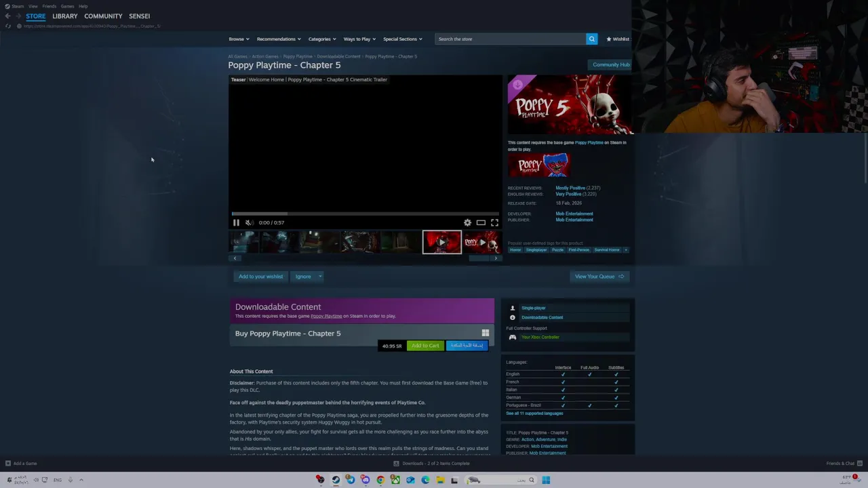Go back with the navigation arrow
This screenshot has width=868, height=488.
click(x=7, y=16)
